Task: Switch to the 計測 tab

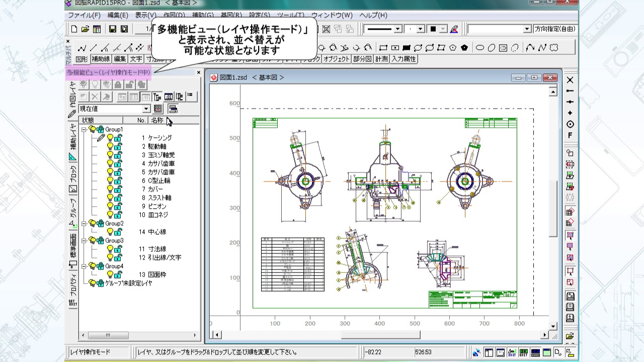Action: [x=381, y=59]
